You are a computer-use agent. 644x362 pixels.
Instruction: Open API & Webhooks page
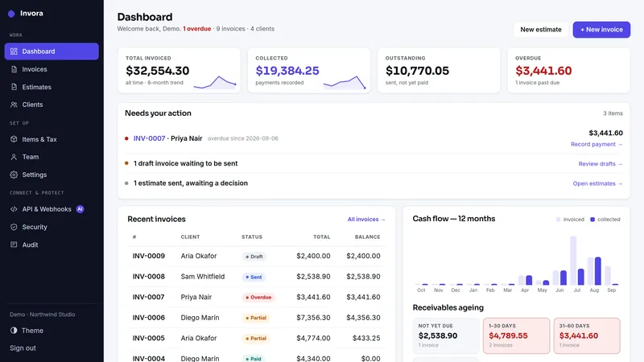[x=52, y=209]
